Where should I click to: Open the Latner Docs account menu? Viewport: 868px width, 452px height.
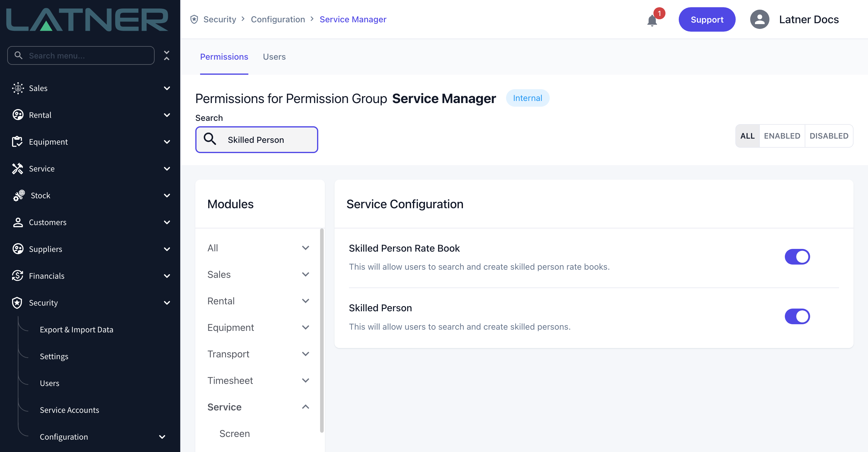[809, 20]
